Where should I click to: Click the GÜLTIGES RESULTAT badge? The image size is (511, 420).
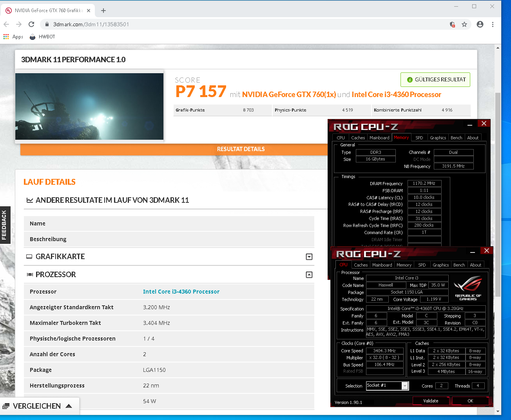pyautogui.click(x=435, y=79)
